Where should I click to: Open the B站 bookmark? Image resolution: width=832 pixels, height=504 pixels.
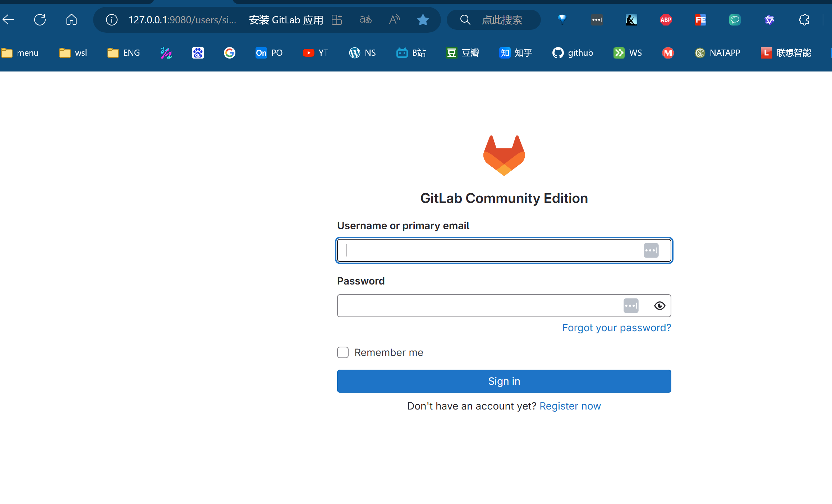[x=411, y=53]
